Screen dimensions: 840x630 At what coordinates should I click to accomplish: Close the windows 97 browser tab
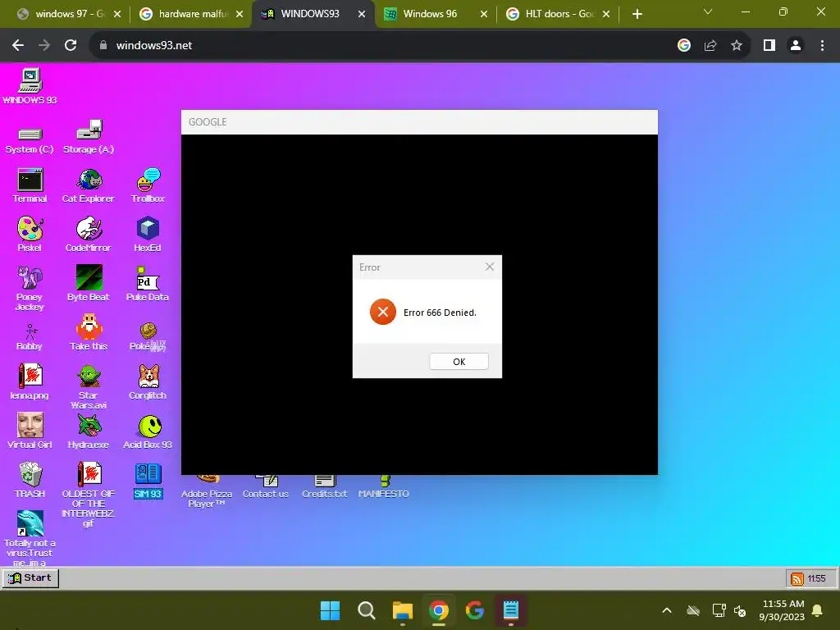point(117,14)
